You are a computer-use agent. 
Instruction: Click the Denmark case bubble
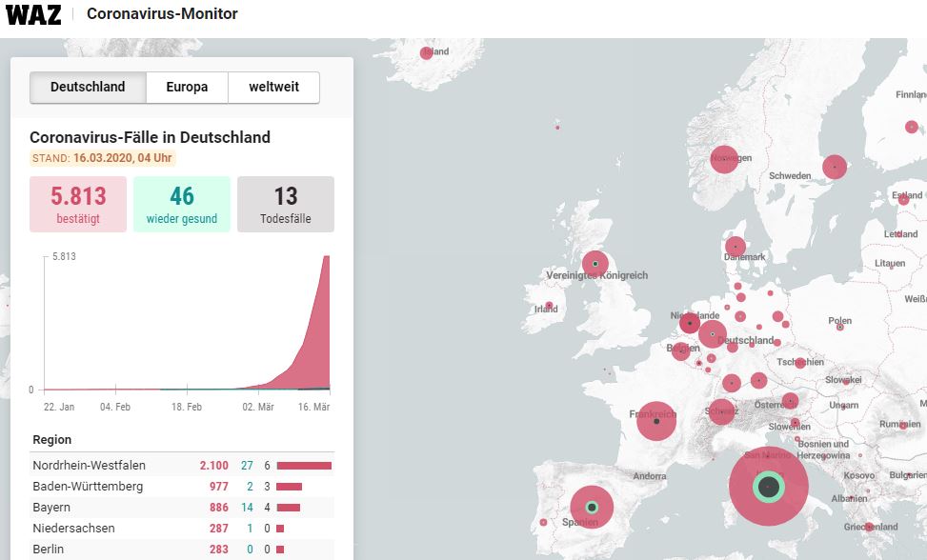735,247
